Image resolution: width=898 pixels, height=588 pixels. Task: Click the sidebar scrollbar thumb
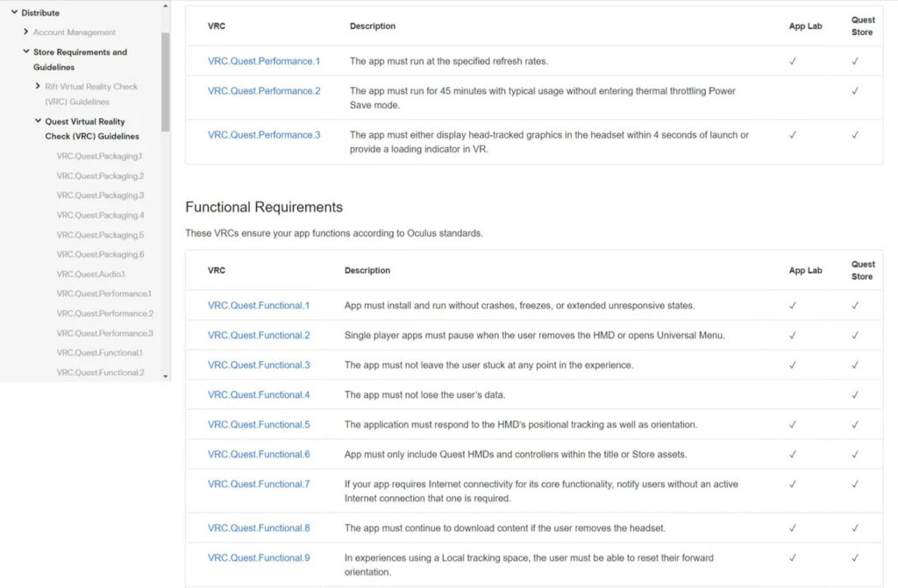[x=166, y=81]
